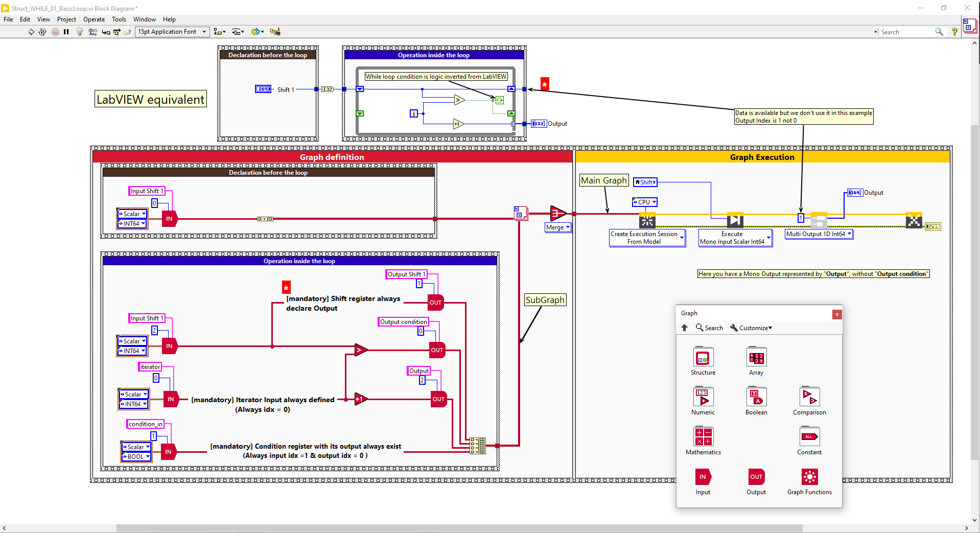980x533 pixels.
Task: Open the 15pt Application Font dropdown
Action: pyautogui.click(x=172, y=32)
